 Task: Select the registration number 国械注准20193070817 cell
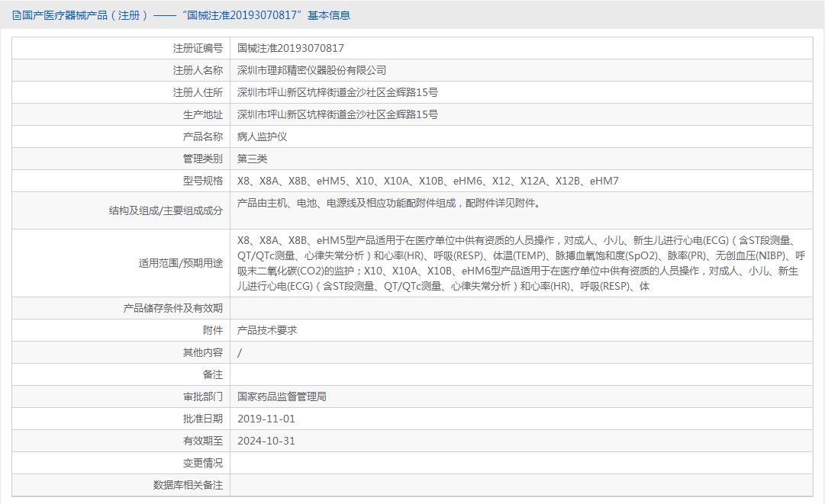[x=291, y=48]
